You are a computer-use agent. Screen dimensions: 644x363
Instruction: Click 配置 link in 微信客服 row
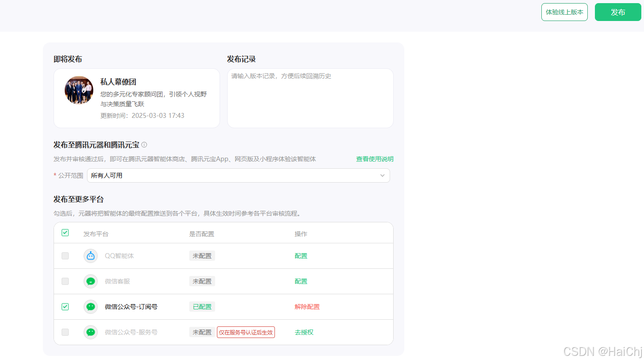pos(301,281)
